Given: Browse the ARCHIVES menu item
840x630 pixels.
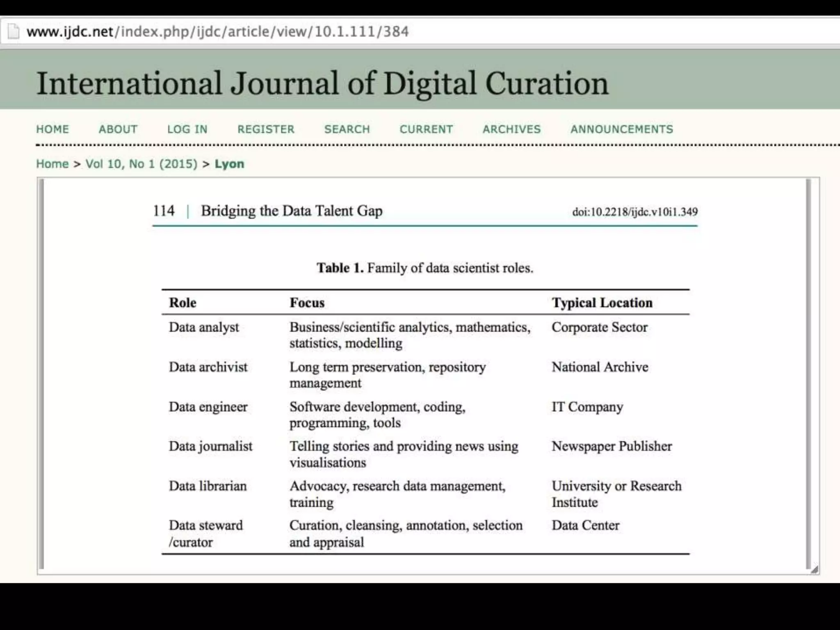Looking at the screenshot, I should pyautogui.click(x=511, y=129).
